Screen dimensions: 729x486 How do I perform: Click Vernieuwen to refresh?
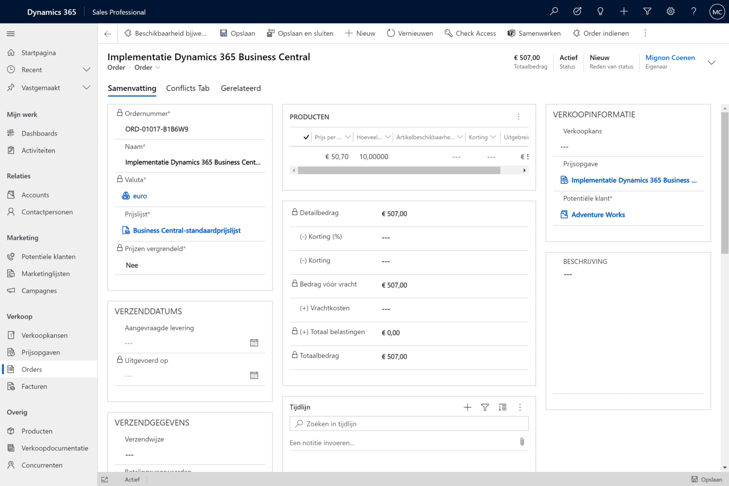pyautogui.click(x=410, y=33)
